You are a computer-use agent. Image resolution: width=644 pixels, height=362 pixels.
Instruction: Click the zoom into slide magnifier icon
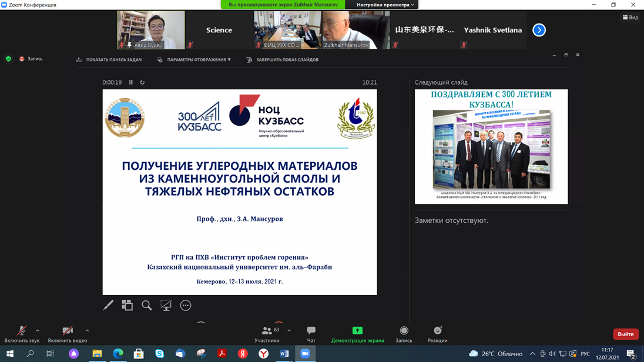146,305
